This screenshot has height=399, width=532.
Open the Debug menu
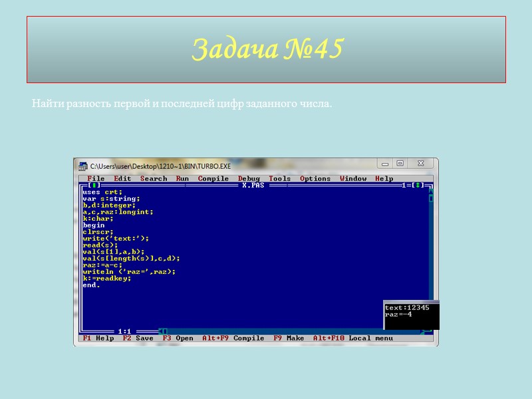249,178
